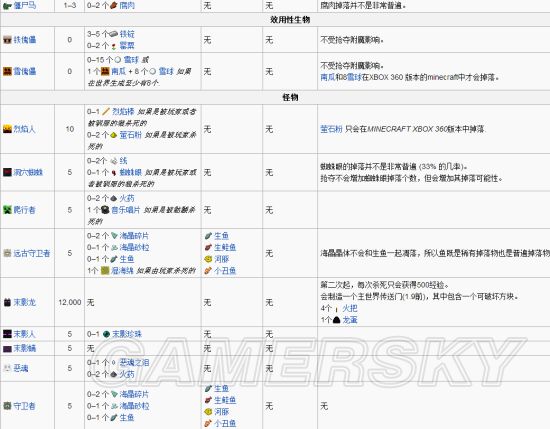Click the wet sponge icon in Elder Guardian row
Image resolution: width=550 pixels, height=429 pixels.
[x=105, y=270]
